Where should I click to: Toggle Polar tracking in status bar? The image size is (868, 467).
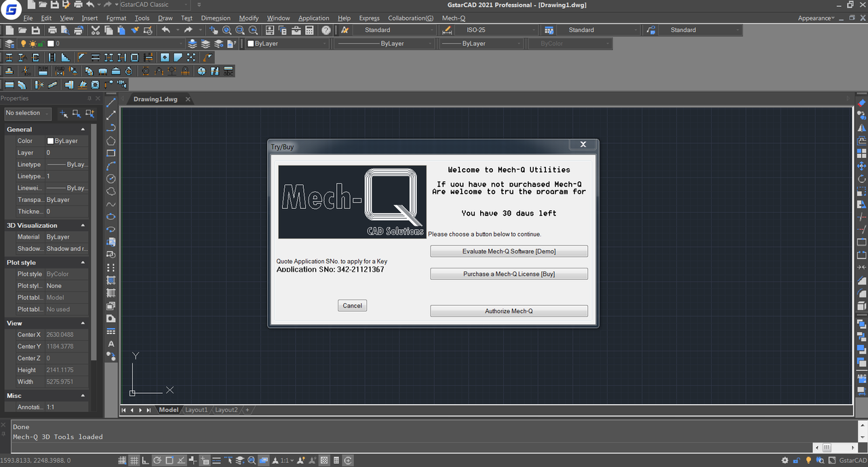click(157, 460)
